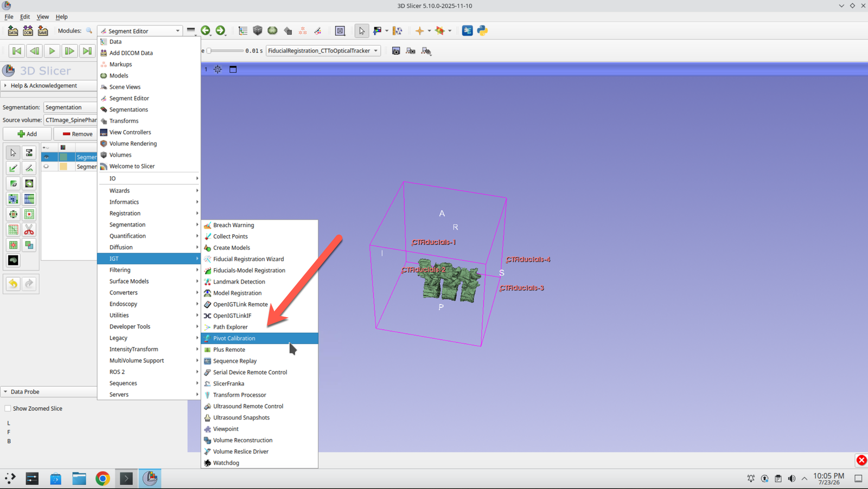
Task: Open the Volume Rendering cube toolbar icon
Action: point(258,31)
